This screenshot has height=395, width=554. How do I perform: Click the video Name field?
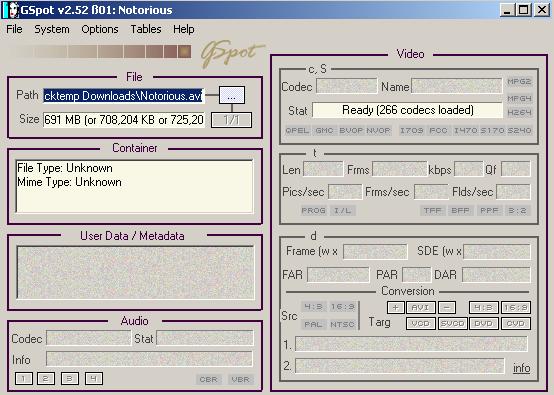click(456, 86)
